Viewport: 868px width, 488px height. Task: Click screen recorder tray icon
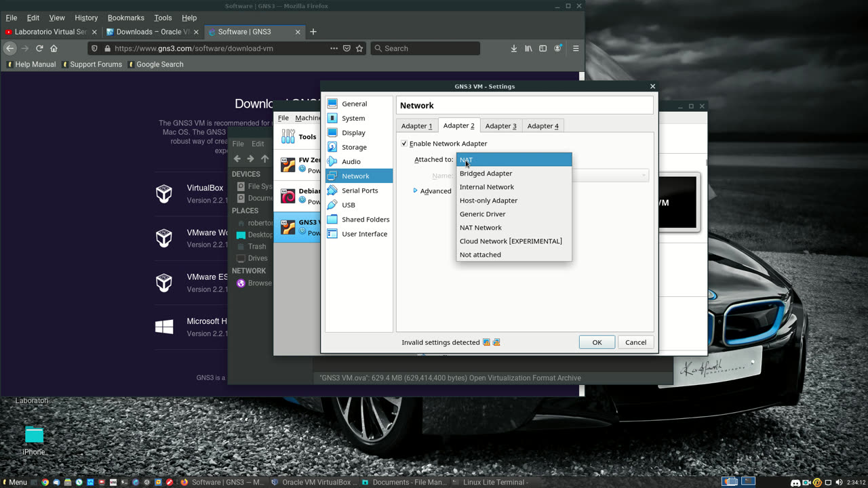pos(806,483)
